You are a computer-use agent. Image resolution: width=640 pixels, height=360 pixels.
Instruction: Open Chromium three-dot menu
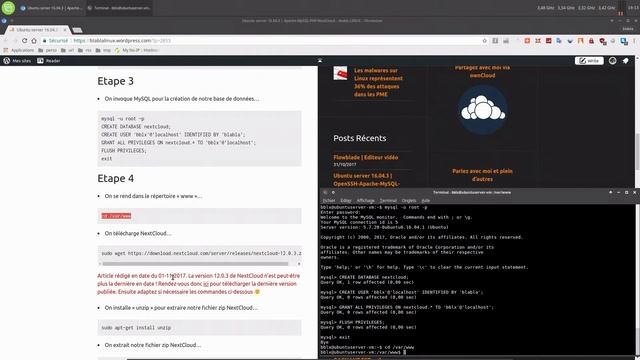(635, 41)
